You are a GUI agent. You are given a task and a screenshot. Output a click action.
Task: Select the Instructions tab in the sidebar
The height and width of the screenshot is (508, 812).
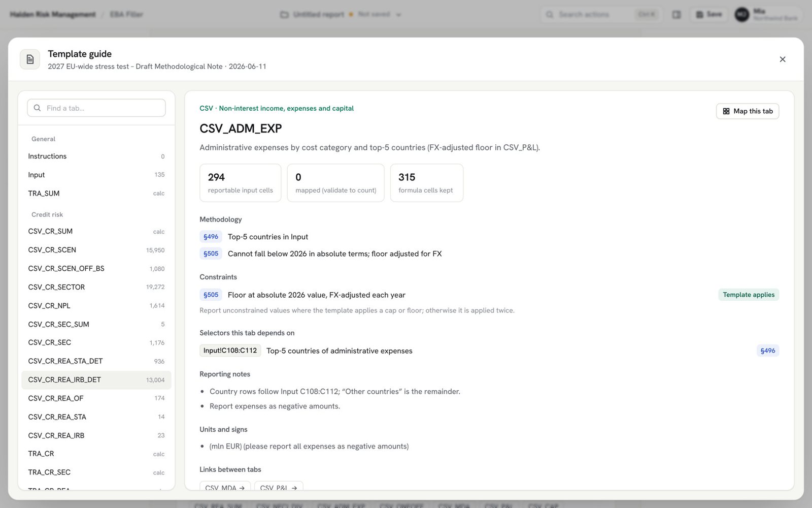[96, 156]
